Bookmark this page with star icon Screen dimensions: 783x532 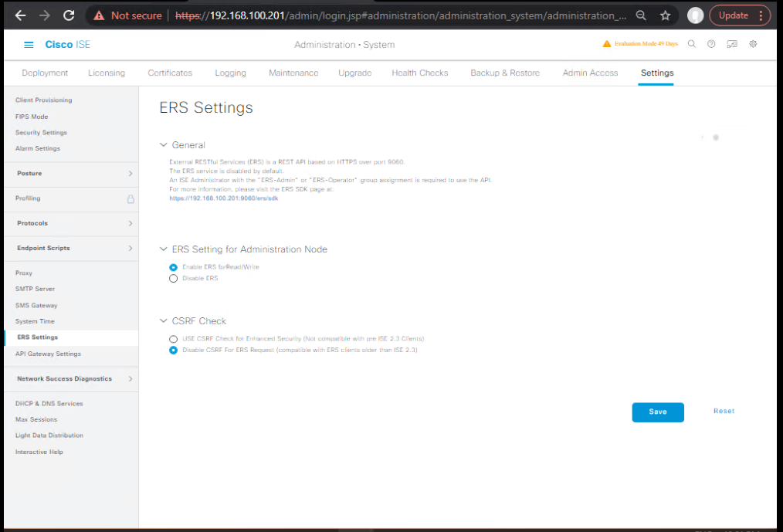coord(665,15)
